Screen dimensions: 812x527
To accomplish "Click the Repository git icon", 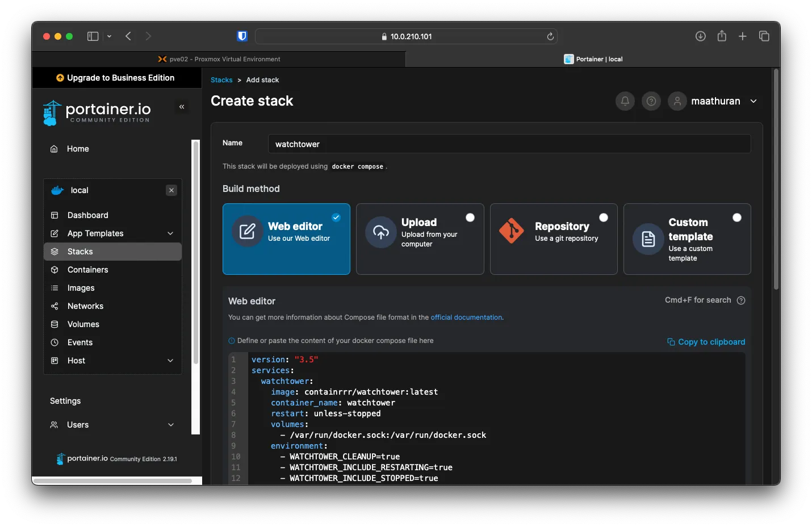I will 512,231.
